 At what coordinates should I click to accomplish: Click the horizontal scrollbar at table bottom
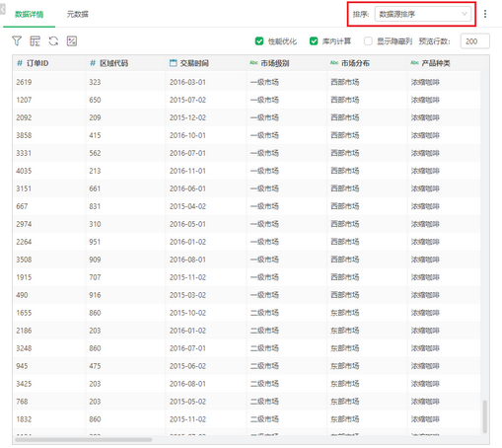click(x=84, y=439)
